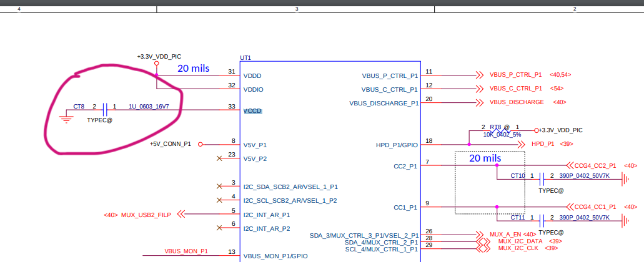
Task: Select the UT1 reference designator
Action: click(x=245, y=58)
